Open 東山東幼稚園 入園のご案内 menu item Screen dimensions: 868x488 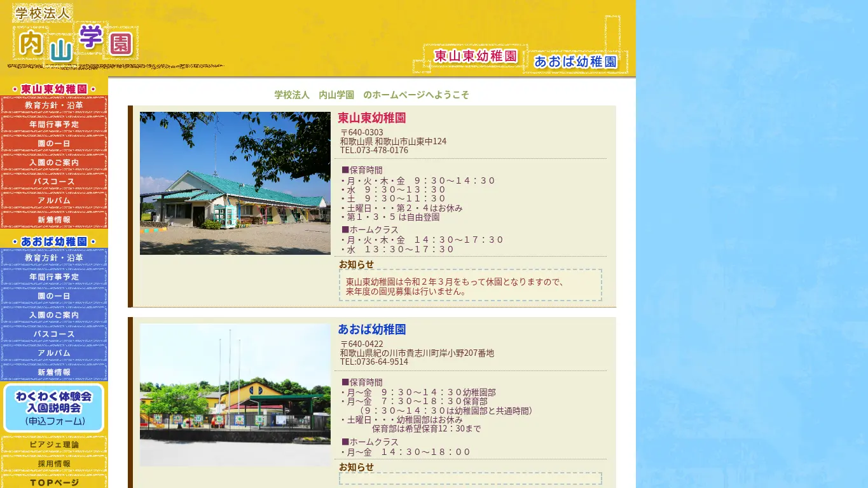pos(54,163)
